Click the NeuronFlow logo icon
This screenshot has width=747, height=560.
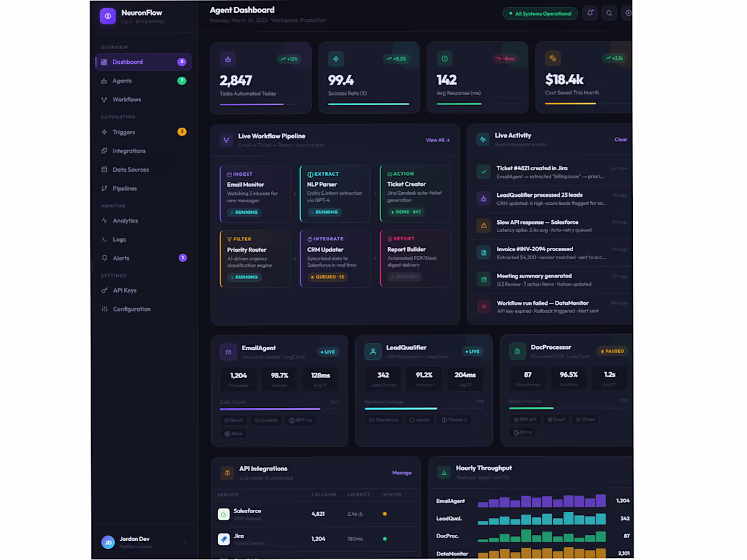click(108, 16)
